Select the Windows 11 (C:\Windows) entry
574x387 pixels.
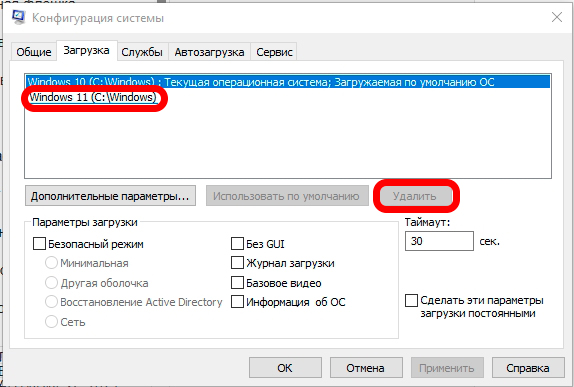click(93, 97)
